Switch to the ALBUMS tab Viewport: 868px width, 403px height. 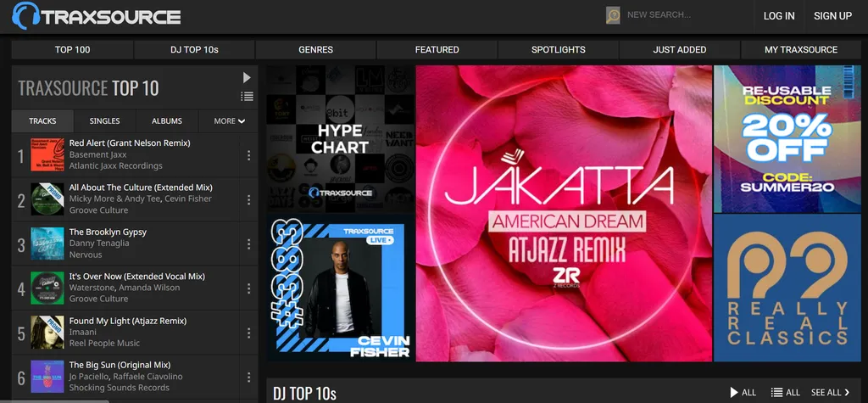point(167,120)
